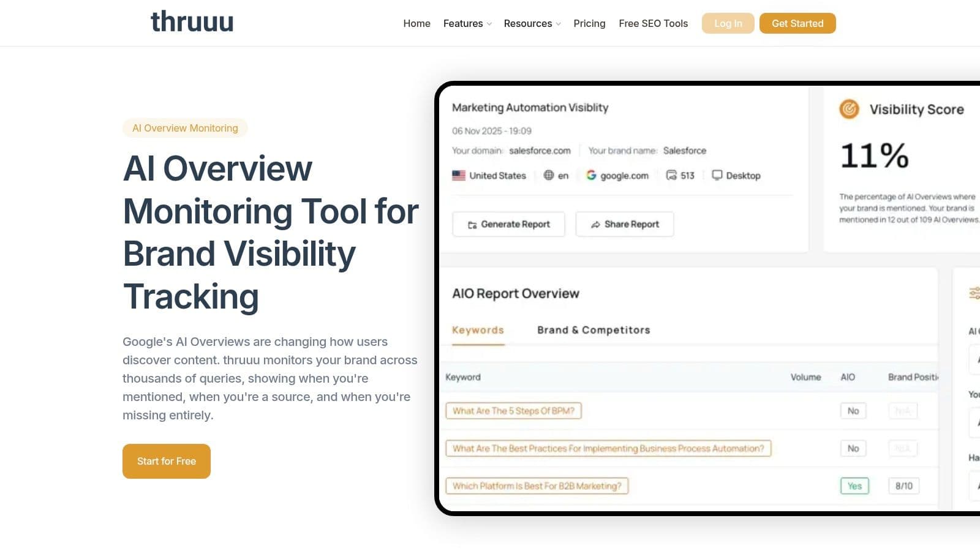Switch to the Brand & Competitors tab
Viewport: 980px width, 551px height.
(x=593, y=330)
